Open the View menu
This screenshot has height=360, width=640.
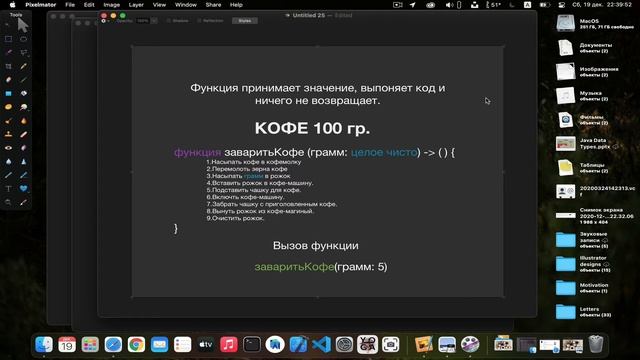click(159, 5)
